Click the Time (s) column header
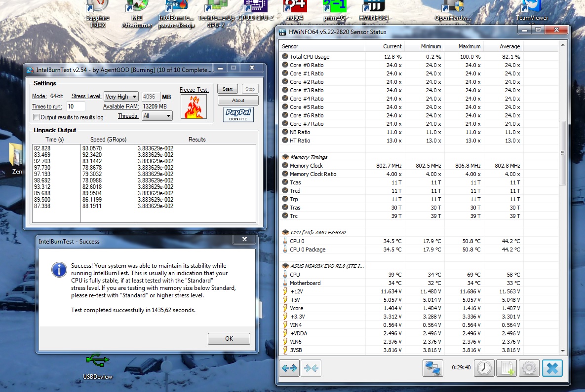This screenshot has width=585, height=392. tap(54, 140)
